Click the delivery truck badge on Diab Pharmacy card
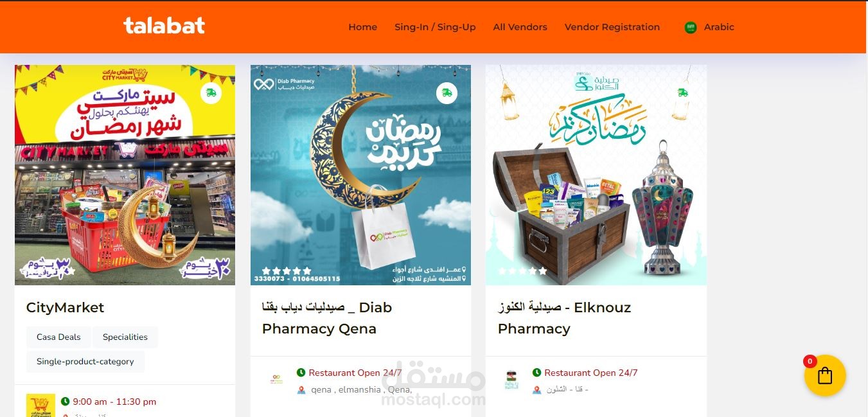The height and width of the screenshot is (417, 868). coord(447,93)
